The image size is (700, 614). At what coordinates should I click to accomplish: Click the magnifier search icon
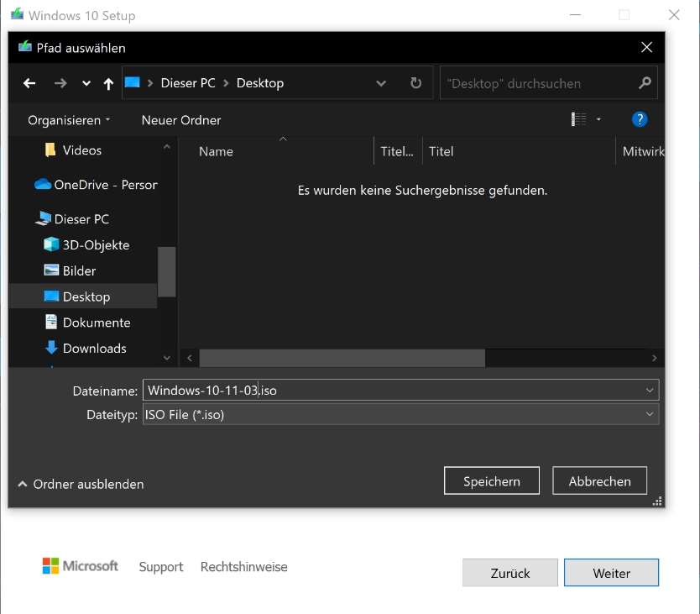click(x=645, y=82)
